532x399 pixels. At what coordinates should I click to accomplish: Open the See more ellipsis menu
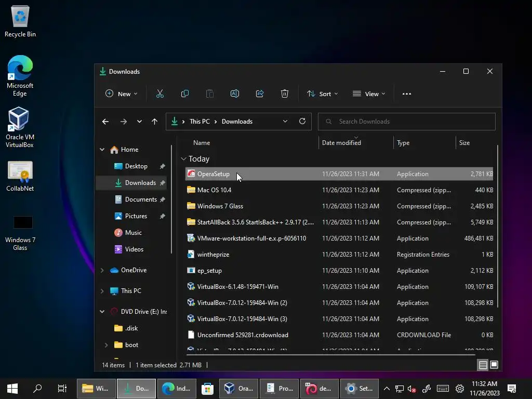pos(406,94)
